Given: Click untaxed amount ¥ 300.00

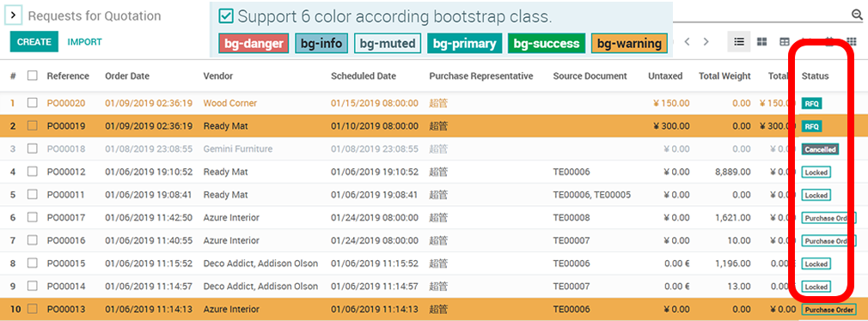Looking at the screenshot, I should [x=671, y=126].
